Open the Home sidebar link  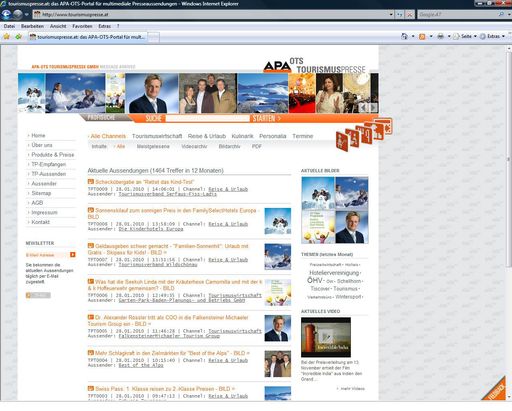38,135
